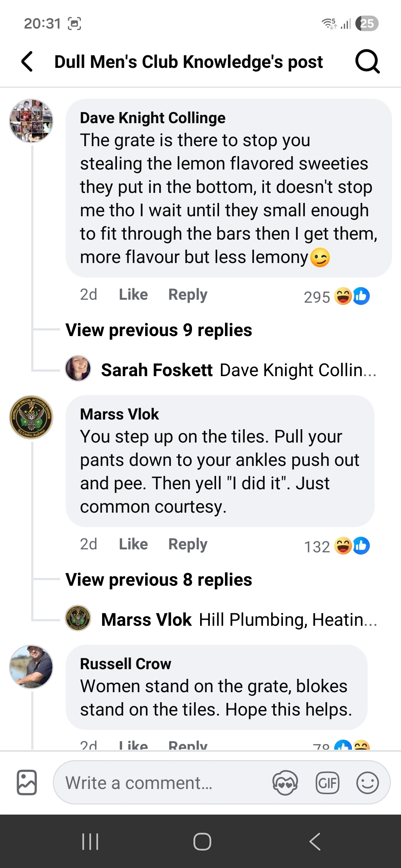Open the avatar sticker picker
Image resolution: width=401 pixels, height=868 pixels.
click(285, 783)
